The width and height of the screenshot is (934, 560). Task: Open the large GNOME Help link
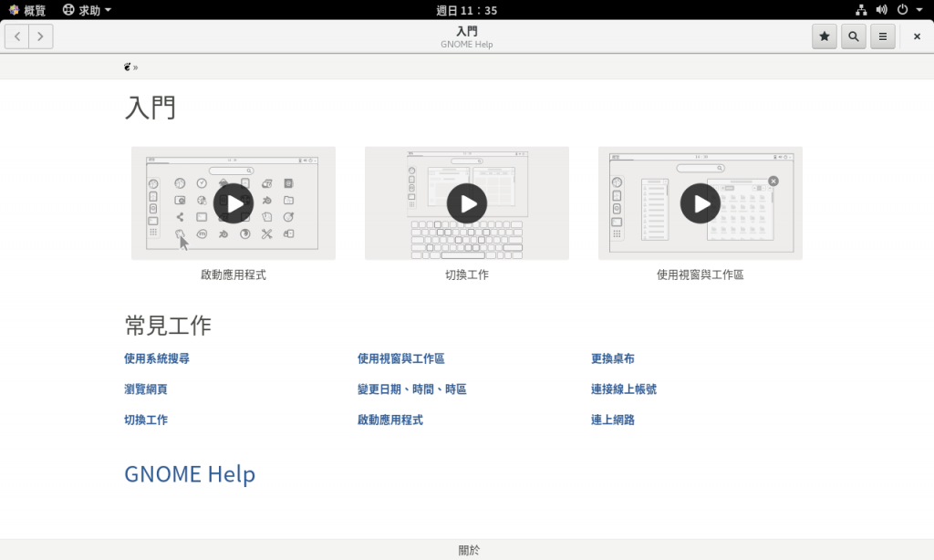[x=190, y=474]
